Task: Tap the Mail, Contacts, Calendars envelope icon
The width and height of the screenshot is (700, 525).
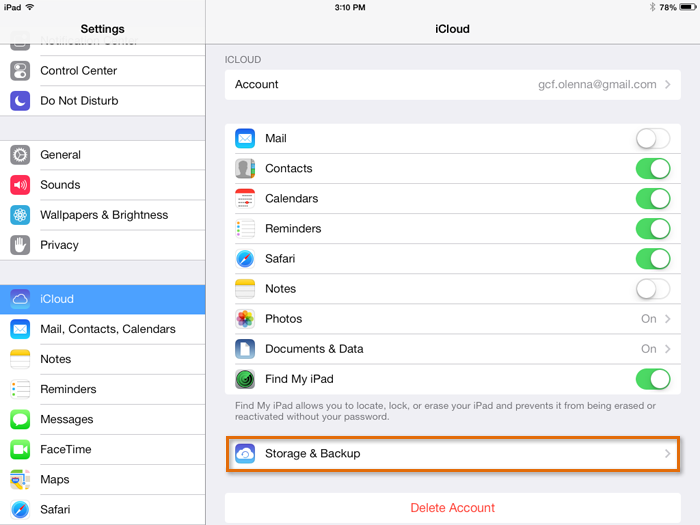Action: click(20, 329)
